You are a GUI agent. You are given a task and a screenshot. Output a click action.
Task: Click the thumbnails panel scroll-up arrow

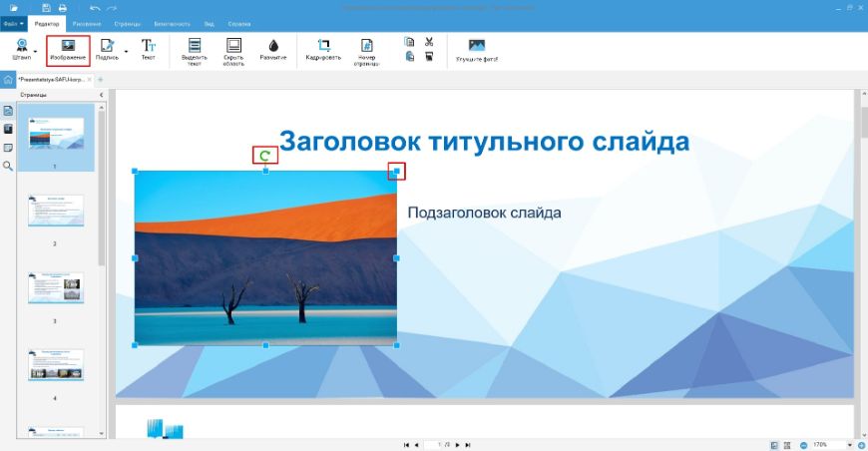tap(102, 108)
